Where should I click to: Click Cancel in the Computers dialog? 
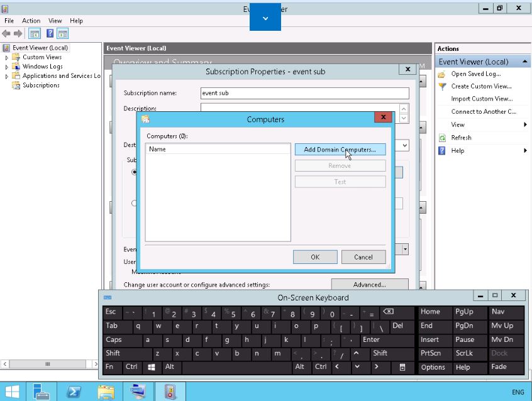(363, 257)
